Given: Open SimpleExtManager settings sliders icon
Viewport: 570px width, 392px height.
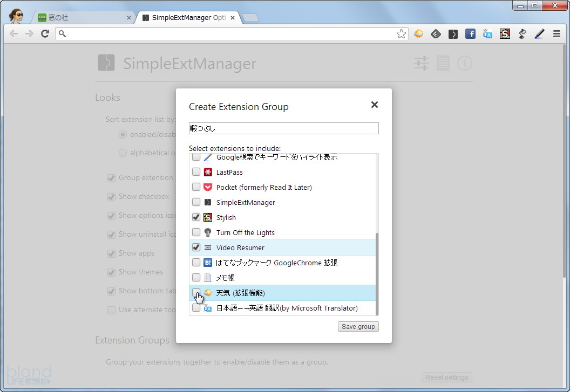Looking at the screenshot, I should click(x=422, y=63).
